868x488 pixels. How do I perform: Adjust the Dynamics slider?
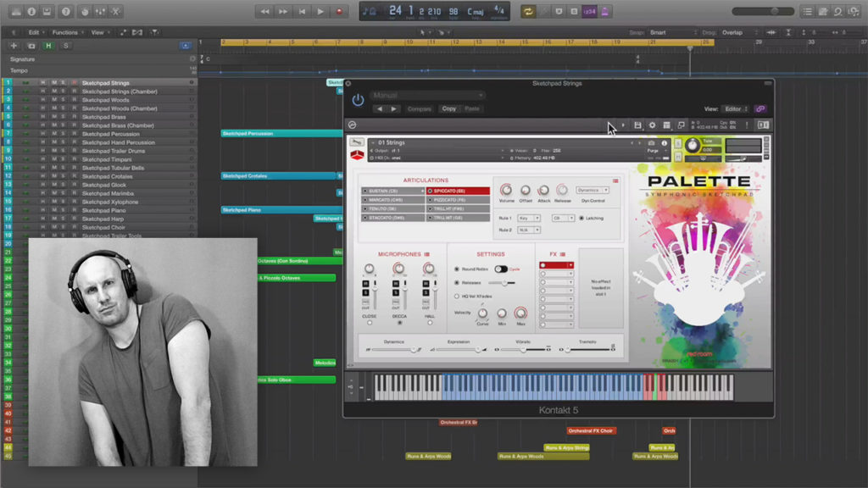393,350
